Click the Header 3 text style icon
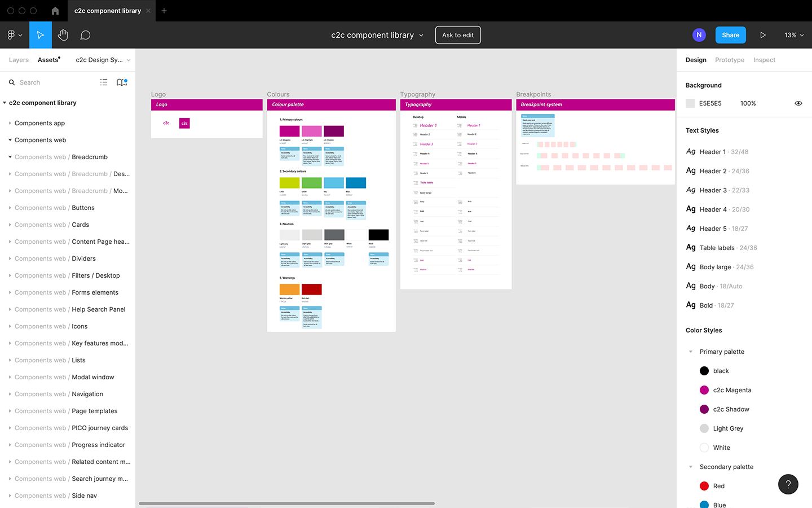This screenshot has width=812, height=508. [x=691, y=190]
